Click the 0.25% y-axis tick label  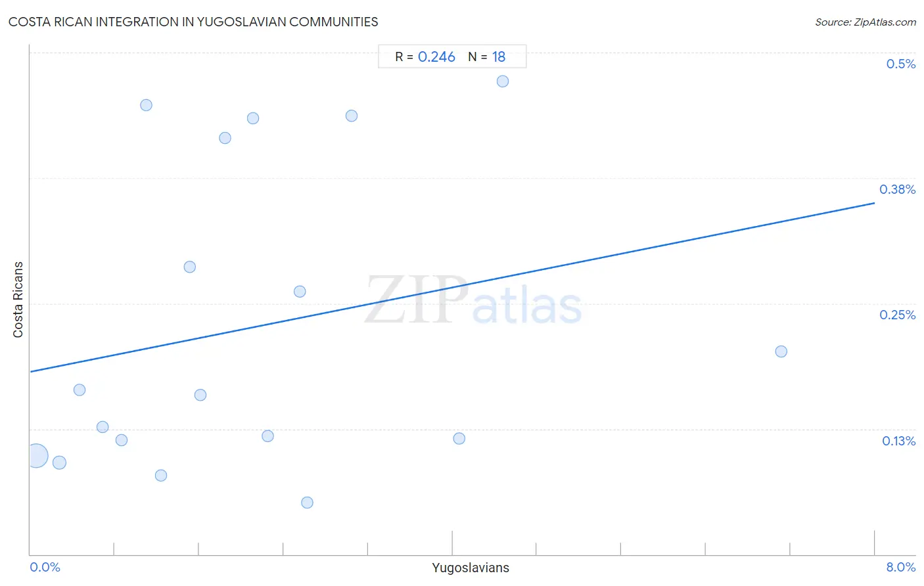click(897, 315)
